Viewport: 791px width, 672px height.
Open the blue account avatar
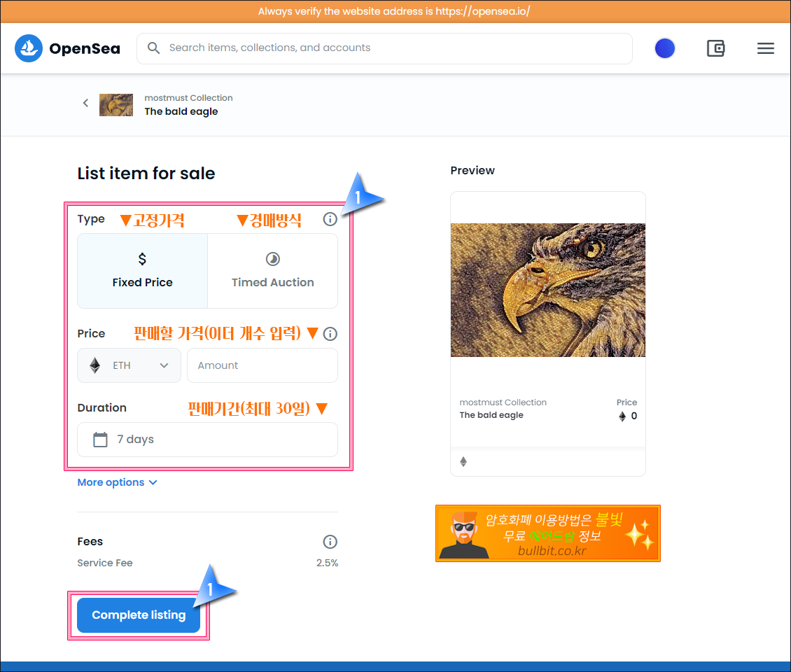[x=664, y=48]
